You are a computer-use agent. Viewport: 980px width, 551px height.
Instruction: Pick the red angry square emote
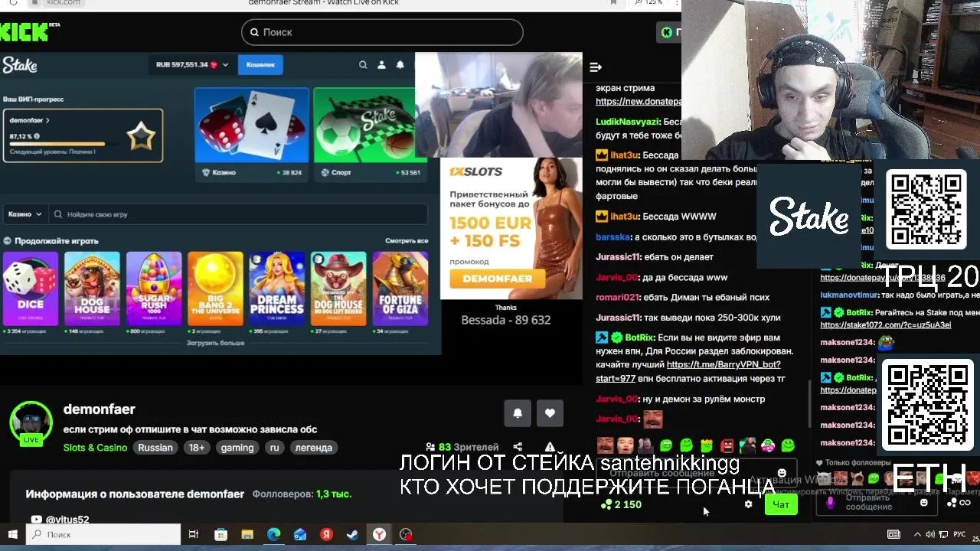click(x=727, y=445)
